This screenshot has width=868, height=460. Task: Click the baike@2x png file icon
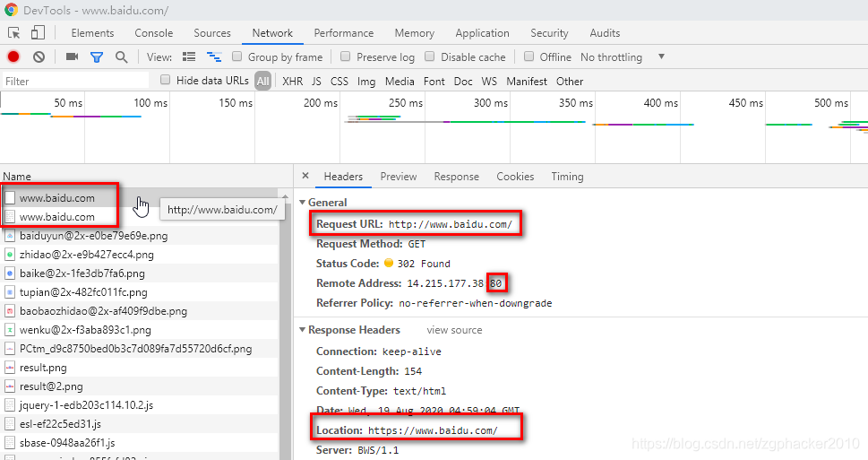[x=10, y=273]
